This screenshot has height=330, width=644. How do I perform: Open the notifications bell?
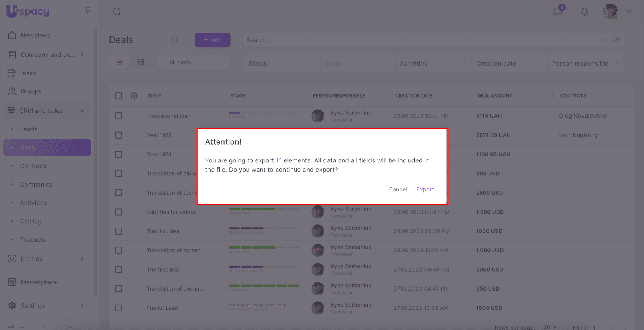pos(584,12)
